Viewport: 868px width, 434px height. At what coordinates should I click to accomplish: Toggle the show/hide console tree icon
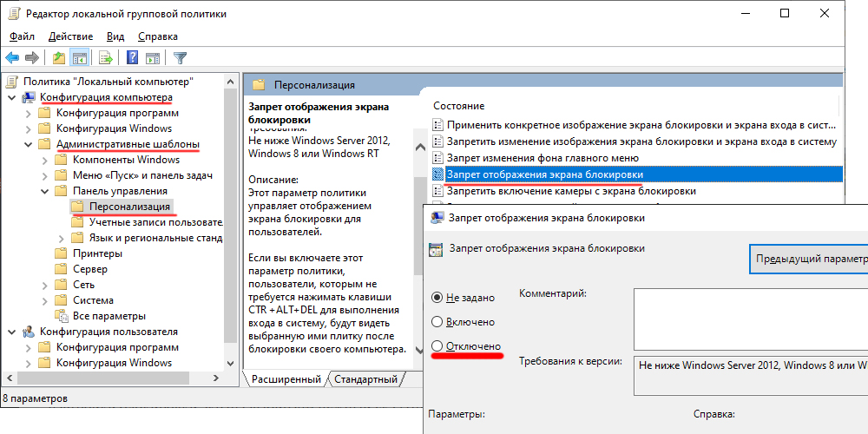(x=79, y=58)
